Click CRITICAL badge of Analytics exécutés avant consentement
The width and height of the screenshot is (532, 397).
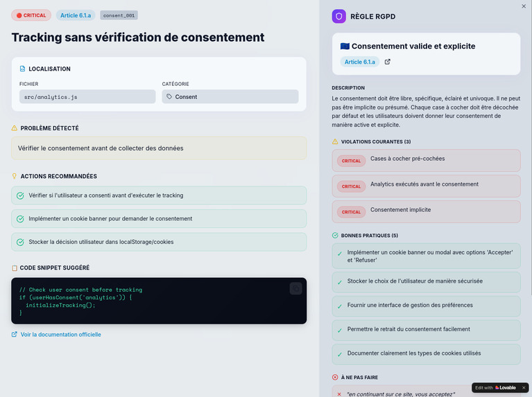tap(351, 186)
